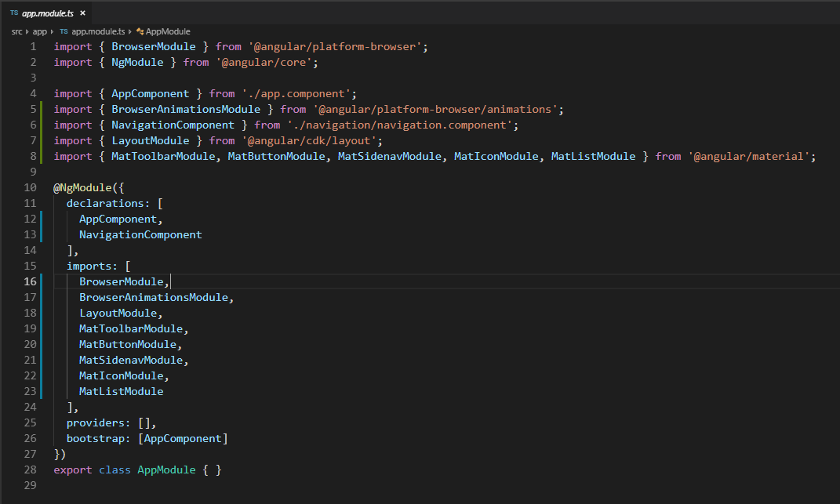This screenshot has height=504, width=840.
Task: Click the app.module.ts breadcrumb item
Action: coord(98,31)
